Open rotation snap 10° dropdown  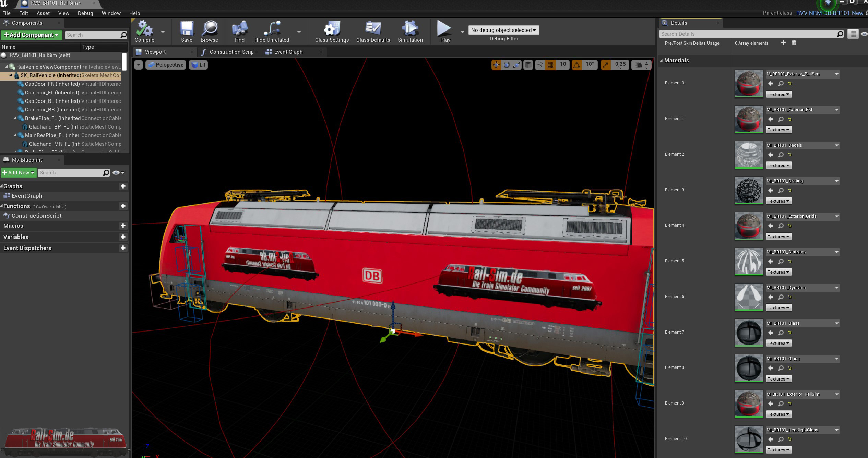click(x=590, y=65)
